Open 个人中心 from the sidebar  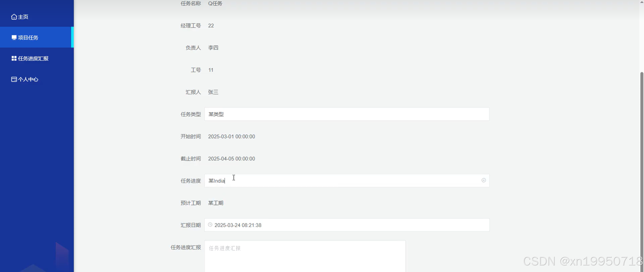(37, 79)
